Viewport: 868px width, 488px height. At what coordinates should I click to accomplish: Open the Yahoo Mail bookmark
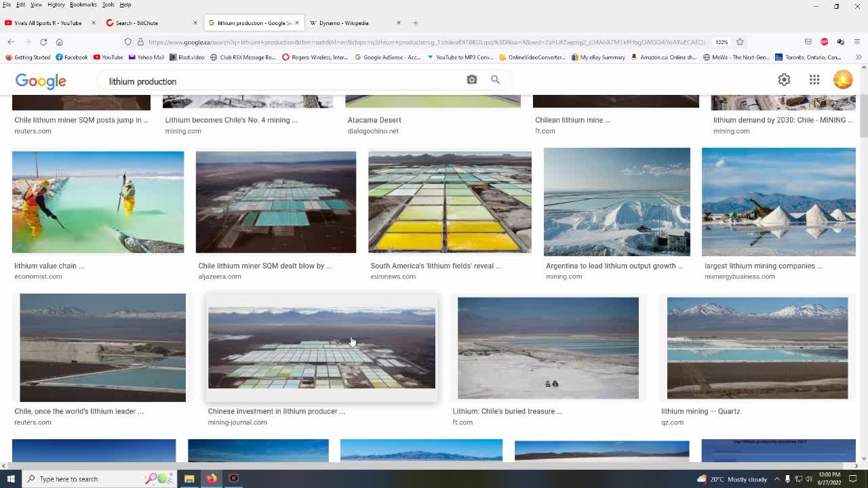(x=147, y=57)
